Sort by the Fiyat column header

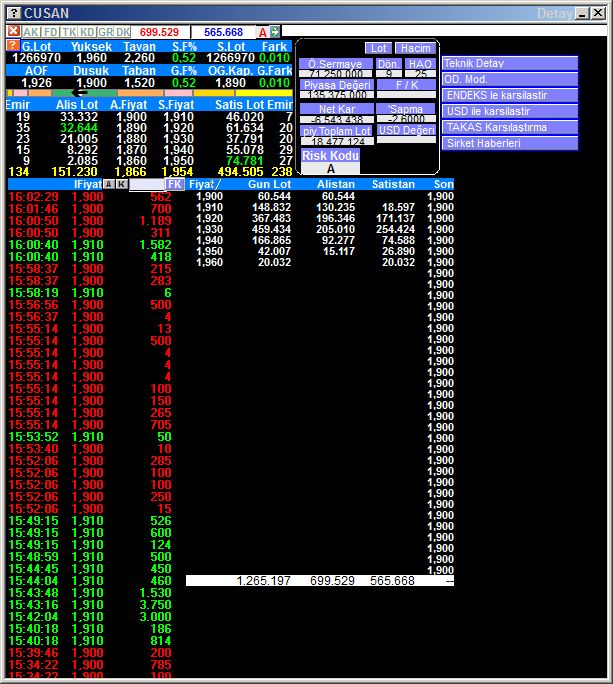(205, 184)
